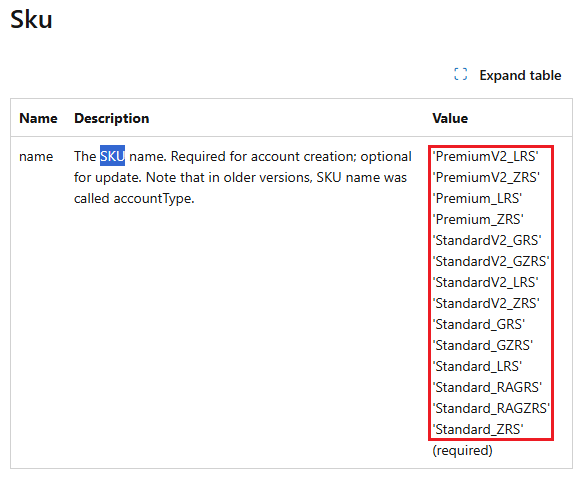This screenshot has width=583, height=477.
Task: Select the 'Standard_RAGZRS' value
Action: coord(491,409)
